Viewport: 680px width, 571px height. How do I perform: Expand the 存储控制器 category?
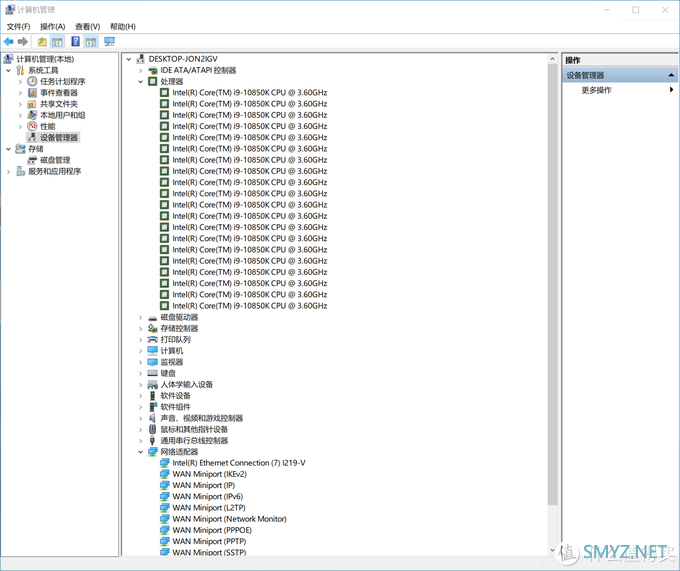[x=141, y=329]
